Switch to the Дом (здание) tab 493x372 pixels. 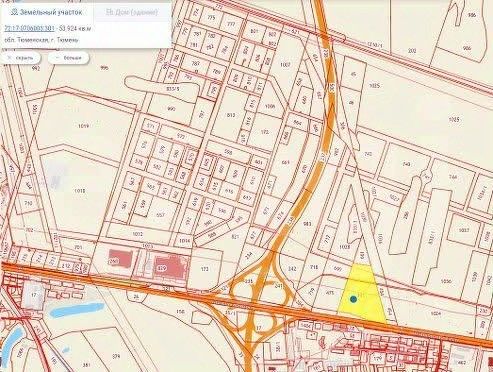[x=132, y=13]
